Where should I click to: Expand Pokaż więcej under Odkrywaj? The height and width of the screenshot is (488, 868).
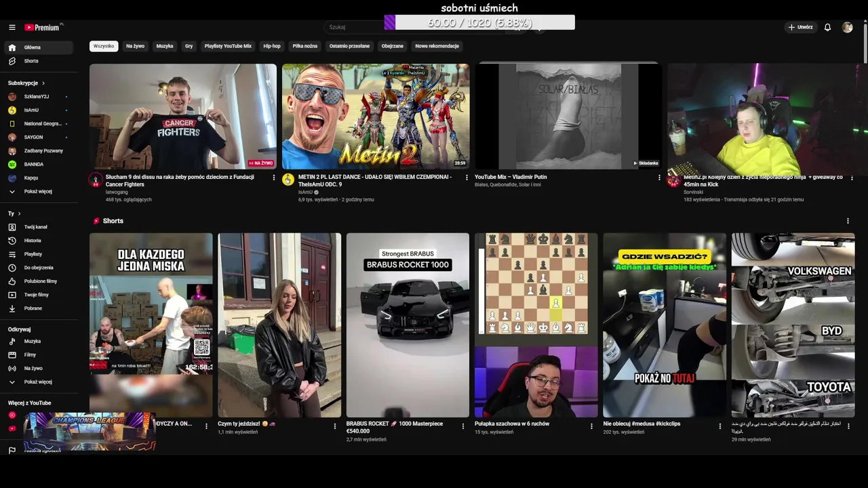point(38,382)
